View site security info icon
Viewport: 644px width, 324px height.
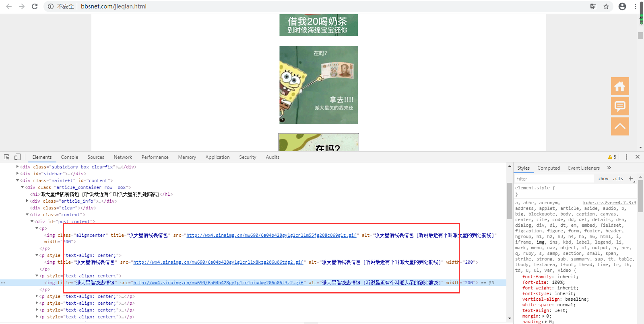click(51, 6)
